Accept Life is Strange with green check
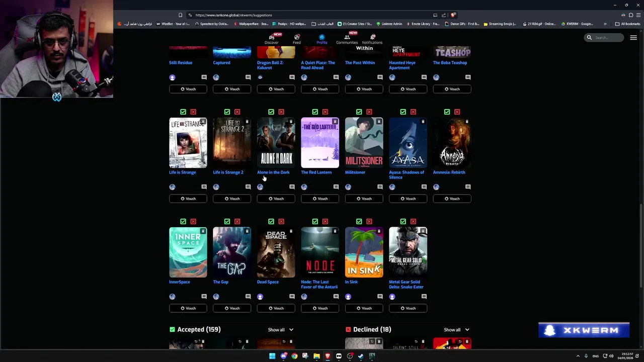The width and height of the screenshot is (644, 362). point(183,112)
